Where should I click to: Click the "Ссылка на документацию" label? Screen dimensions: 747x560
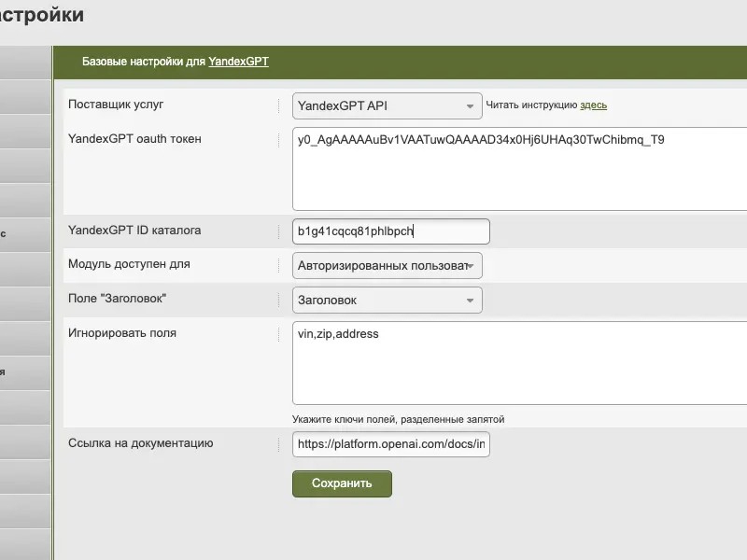pos(140,443)
